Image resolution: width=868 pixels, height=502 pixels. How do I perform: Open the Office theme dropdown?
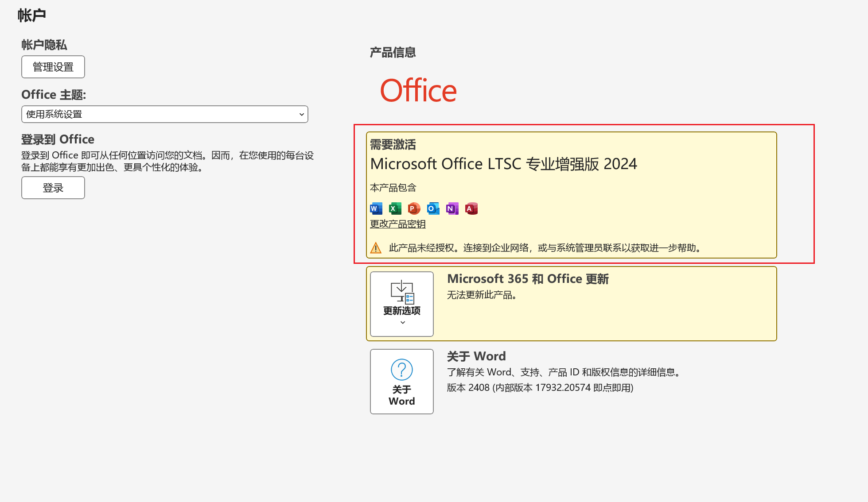(164, 114)
